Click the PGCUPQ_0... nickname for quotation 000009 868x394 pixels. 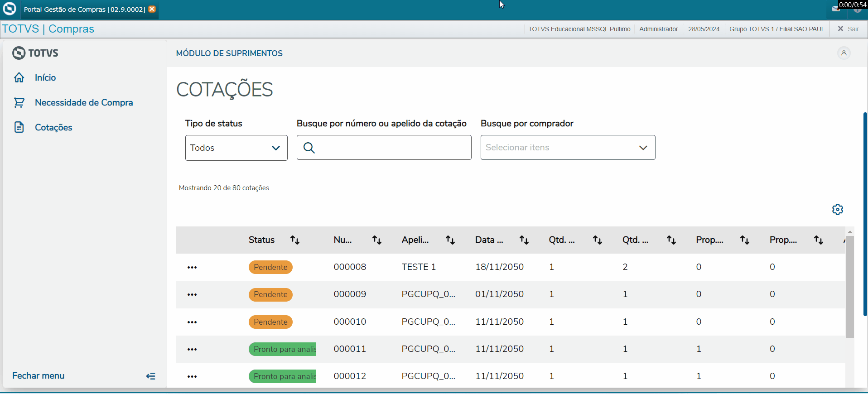pos(428,294)
